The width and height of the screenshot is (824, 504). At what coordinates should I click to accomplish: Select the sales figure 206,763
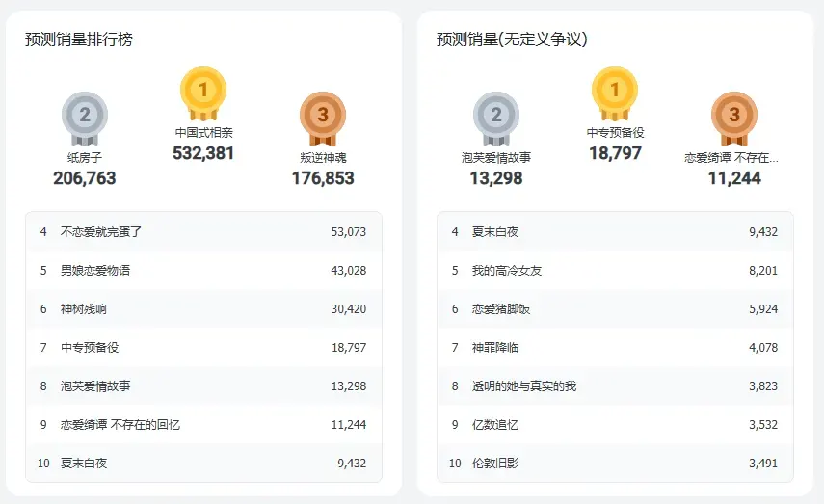click(85, 178)
